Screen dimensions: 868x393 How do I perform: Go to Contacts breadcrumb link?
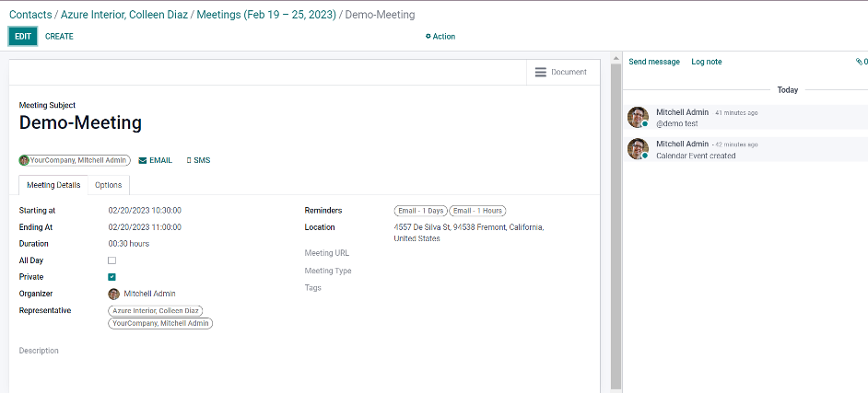31,15
